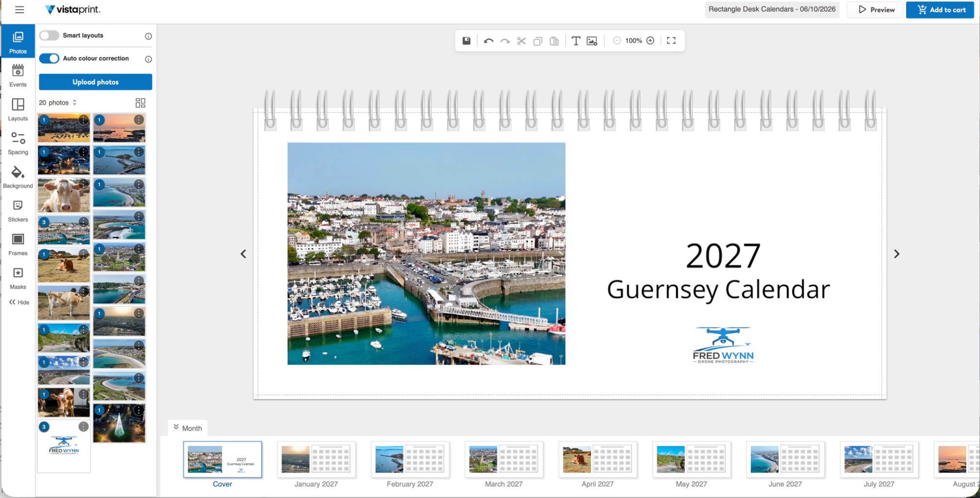Show info about Auto colour correction
The width and height of the screenshot is (980, 498).
tap(148, 59)
